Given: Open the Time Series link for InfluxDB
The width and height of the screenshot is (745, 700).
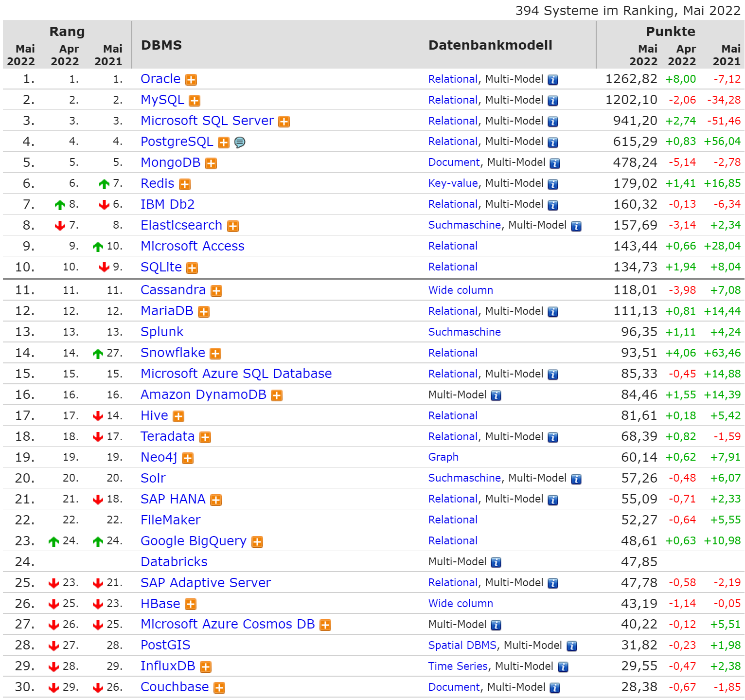Looking at the screenshot, I should 458,666.
